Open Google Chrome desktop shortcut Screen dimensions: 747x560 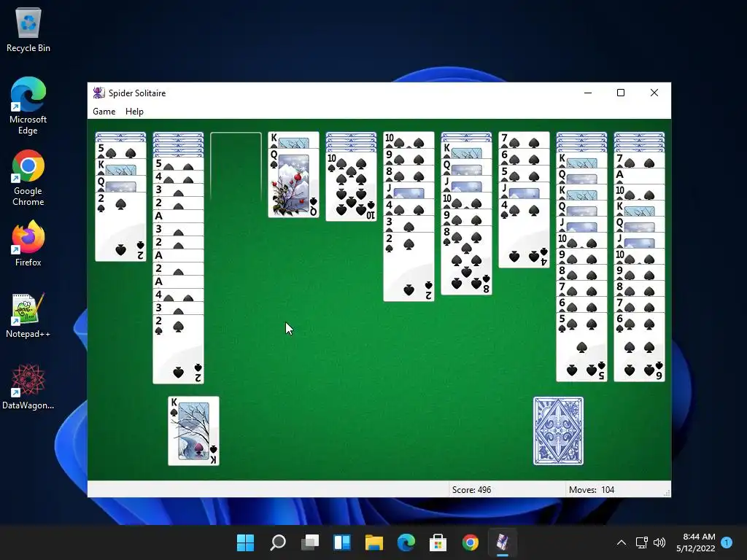[28, 178]
